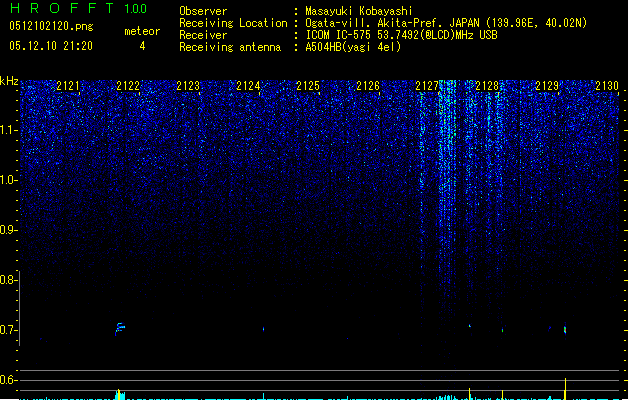Select the file name 0512102120.png
Image resolution: width=629 pixels, height=400 pixels.
51,26
